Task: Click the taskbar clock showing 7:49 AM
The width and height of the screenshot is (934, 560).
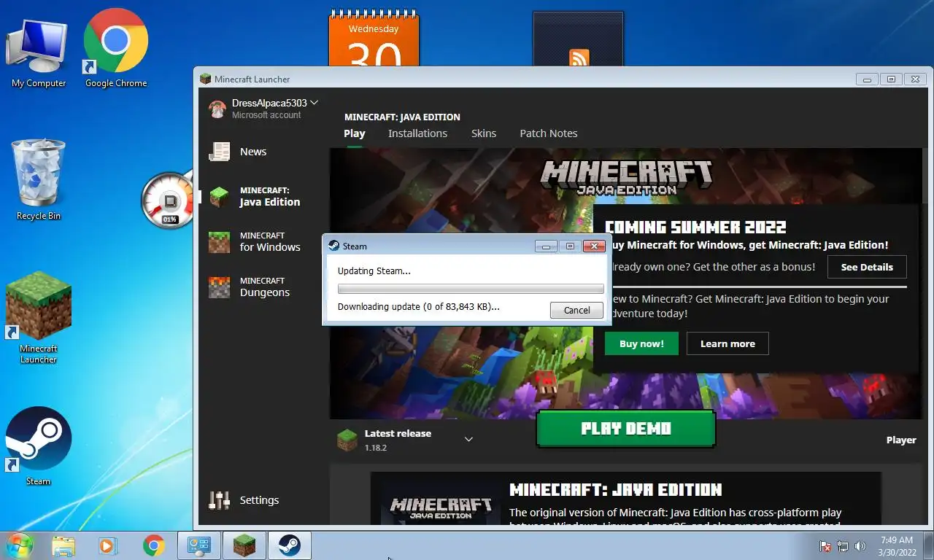Action: pos(897,546)
